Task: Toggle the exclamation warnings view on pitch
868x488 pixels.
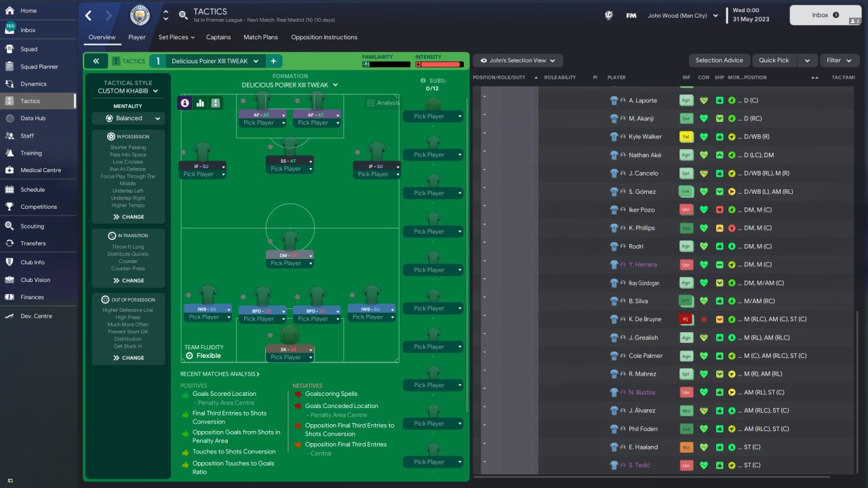Action: [x=216, y=103]
